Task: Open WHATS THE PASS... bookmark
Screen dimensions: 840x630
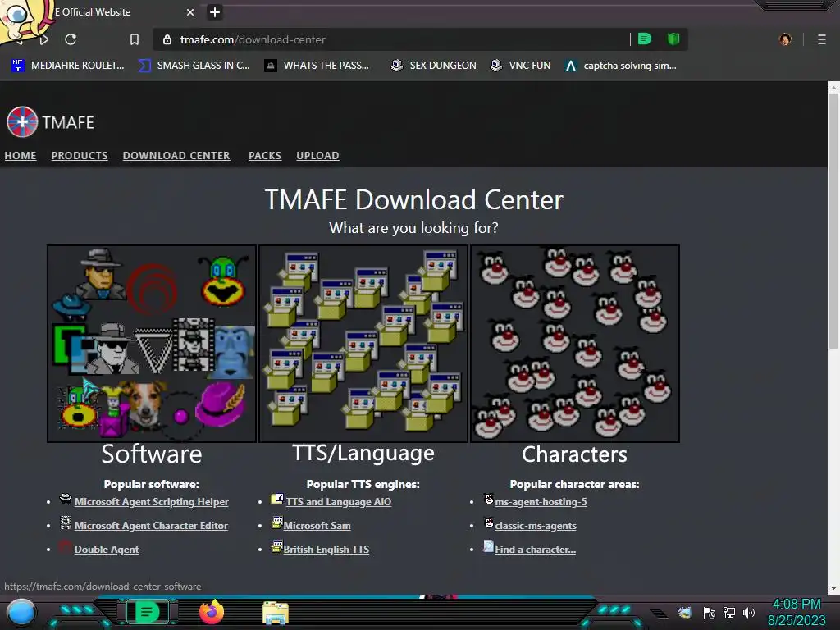Action: pyautogui.click(x=317, y=66)
